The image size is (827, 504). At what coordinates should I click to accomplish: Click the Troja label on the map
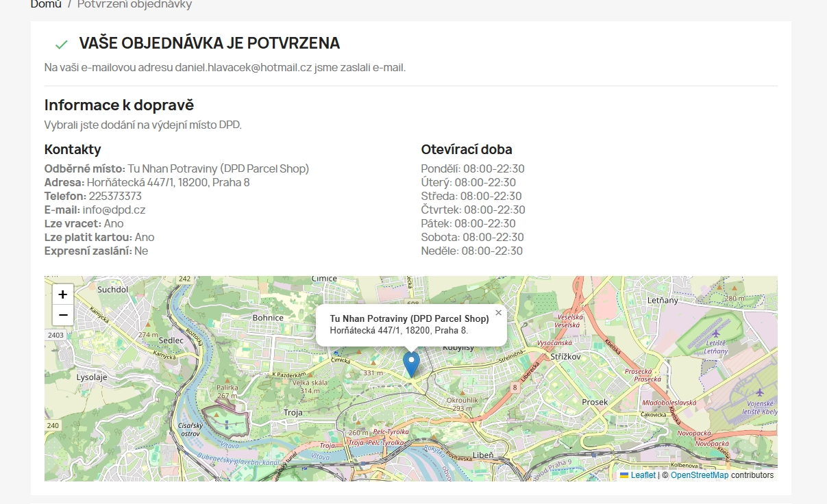(x=293, y=412)
